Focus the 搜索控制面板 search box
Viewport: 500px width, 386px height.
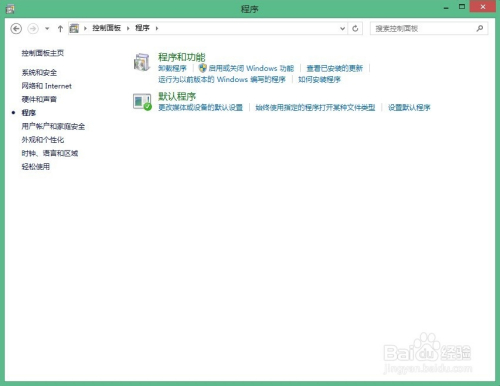[x=429, y=28]
